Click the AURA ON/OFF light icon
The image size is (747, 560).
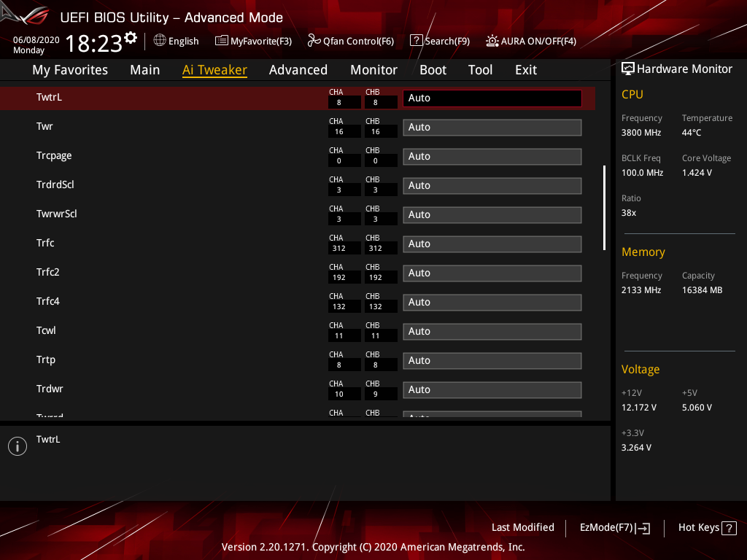coord(492,41)
